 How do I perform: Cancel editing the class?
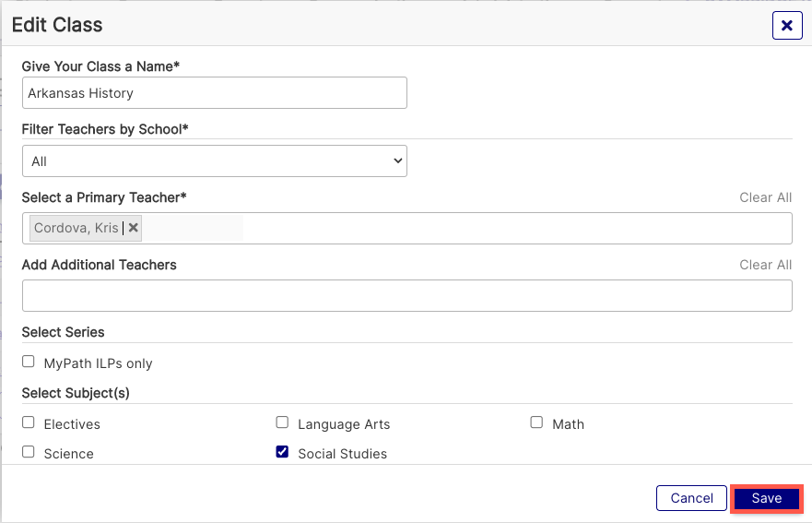point(691,498)
